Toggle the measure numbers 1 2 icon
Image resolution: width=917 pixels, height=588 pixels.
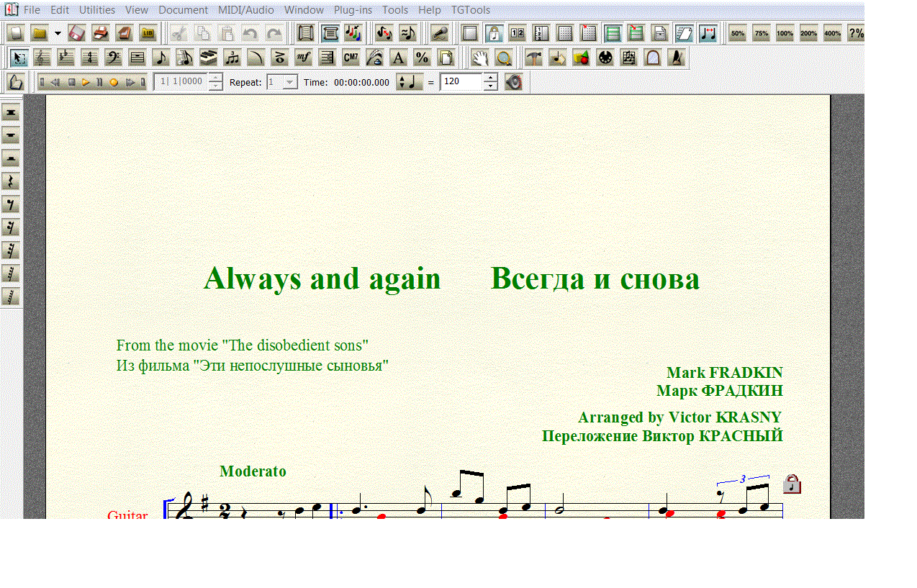coord(518,33)
